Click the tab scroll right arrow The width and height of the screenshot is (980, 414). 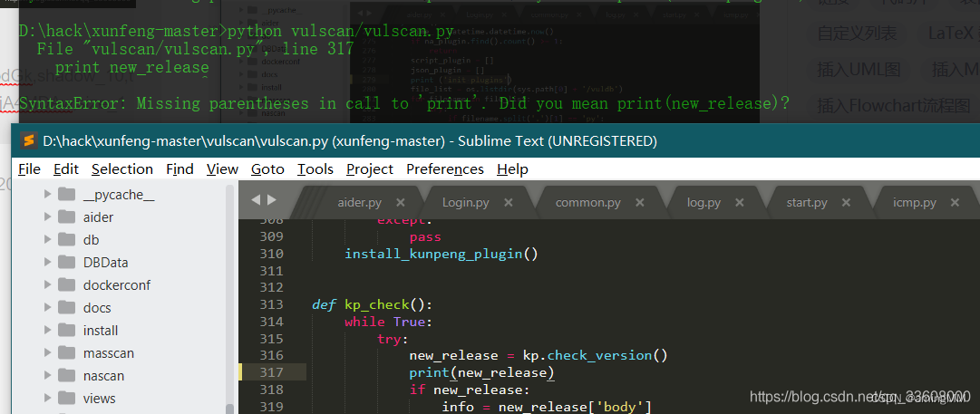(271, 200)
